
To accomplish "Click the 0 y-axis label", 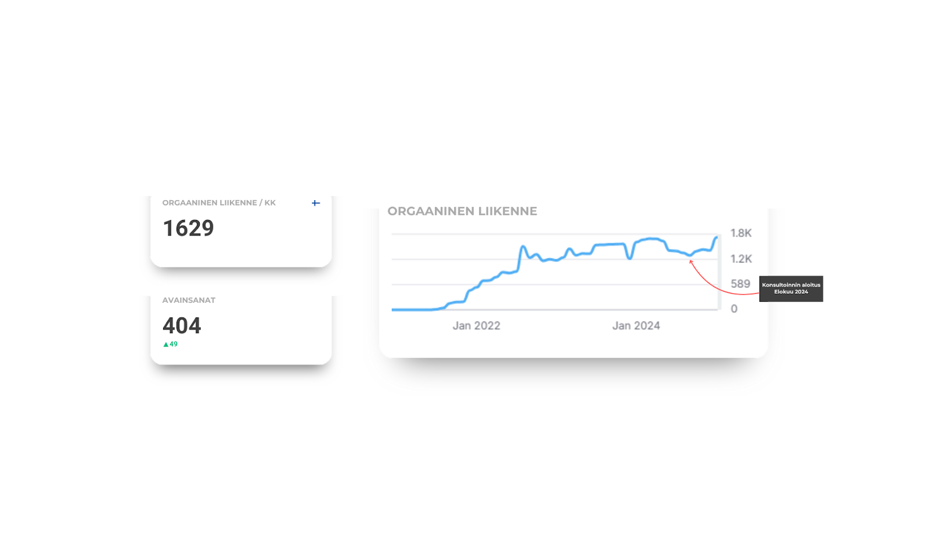I will click(x=734, y=309).
